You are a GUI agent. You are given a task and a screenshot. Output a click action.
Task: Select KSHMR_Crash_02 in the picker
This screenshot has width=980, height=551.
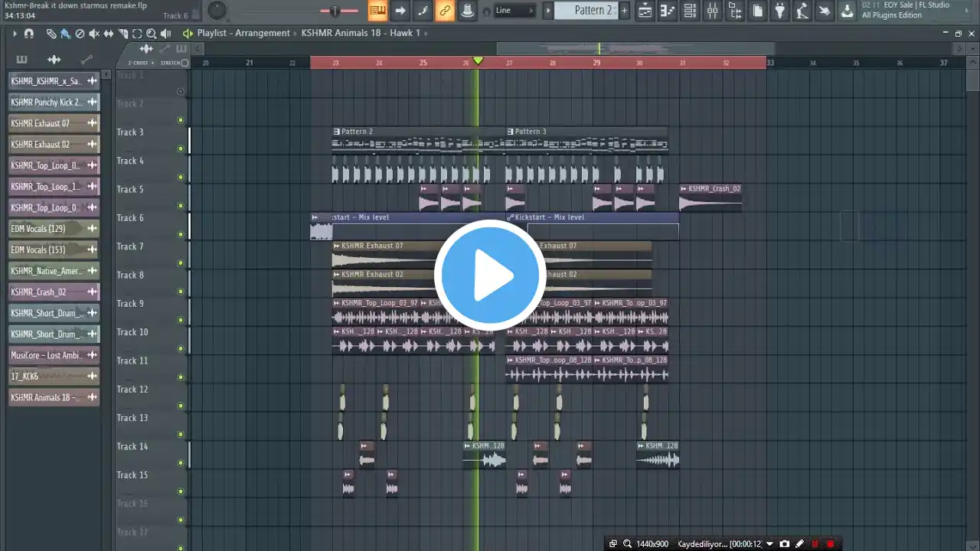pos(54,292)
